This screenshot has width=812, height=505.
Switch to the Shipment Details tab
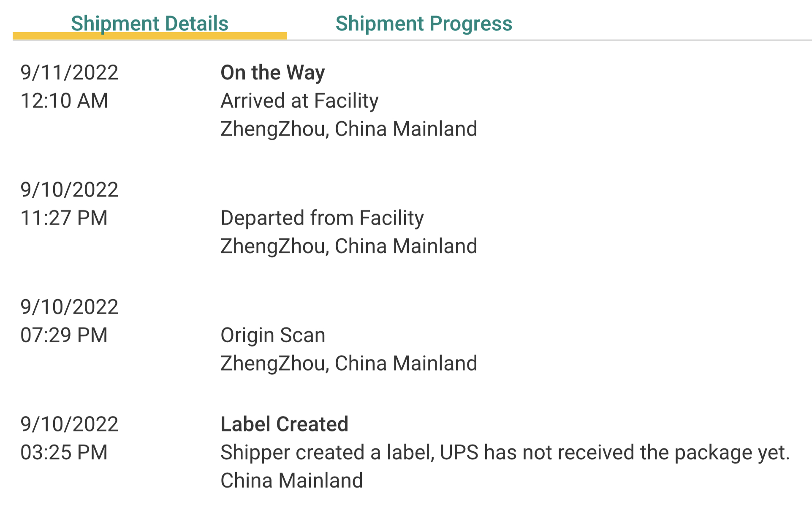[x=149, y=23]
